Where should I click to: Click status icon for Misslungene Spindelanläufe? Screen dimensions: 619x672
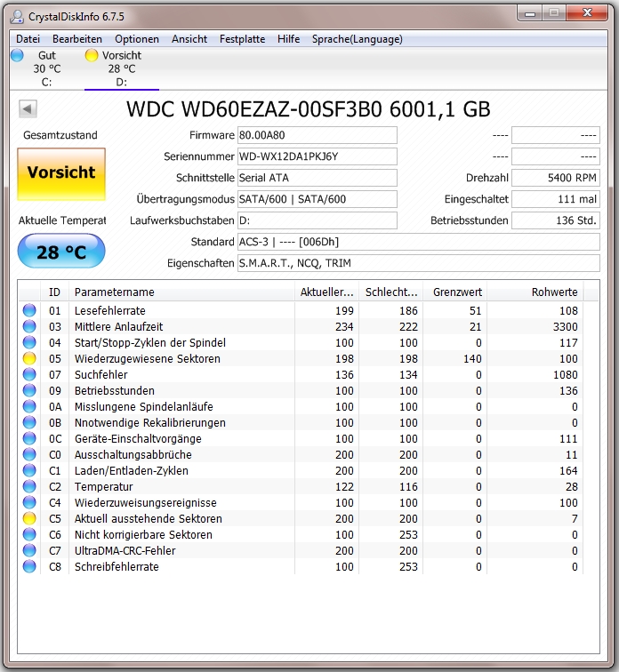tap(29, 407)
